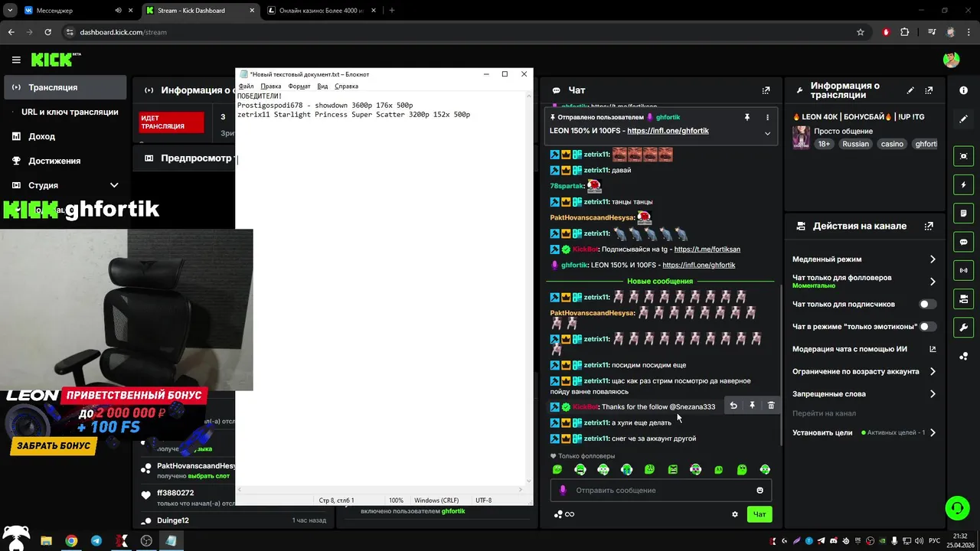980x551 pixels.
Task: Click in the Отправить сообщение field
Action: pyautogui.click(x=661, y=491)
